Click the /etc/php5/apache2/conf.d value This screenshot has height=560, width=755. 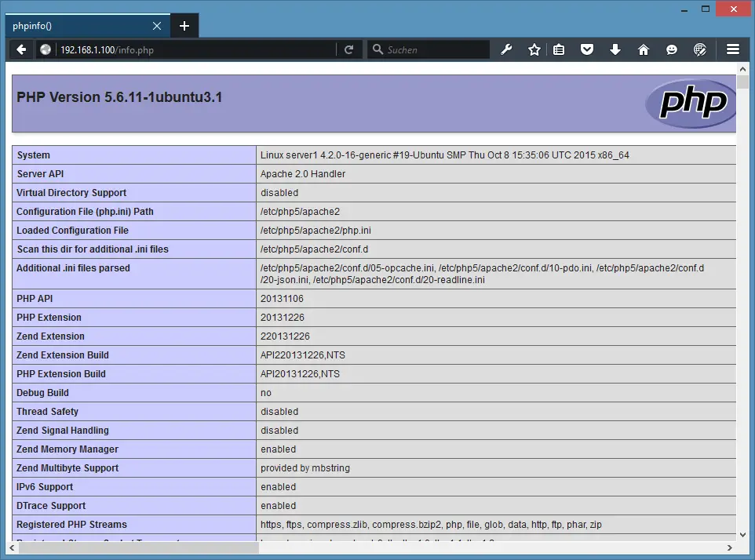[x=314, y=249]
